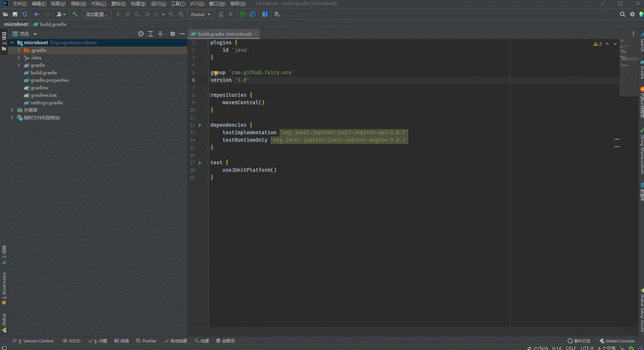Open the green monitor graph toolbar icon
644x350 pixels.
[243, 14]
